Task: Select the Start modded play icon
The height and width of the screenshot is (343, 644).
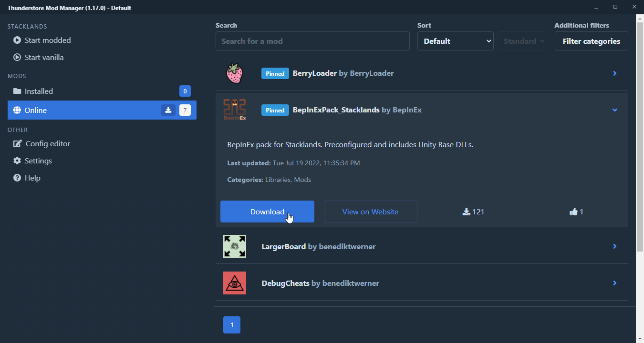Action: tap(17, 40)
